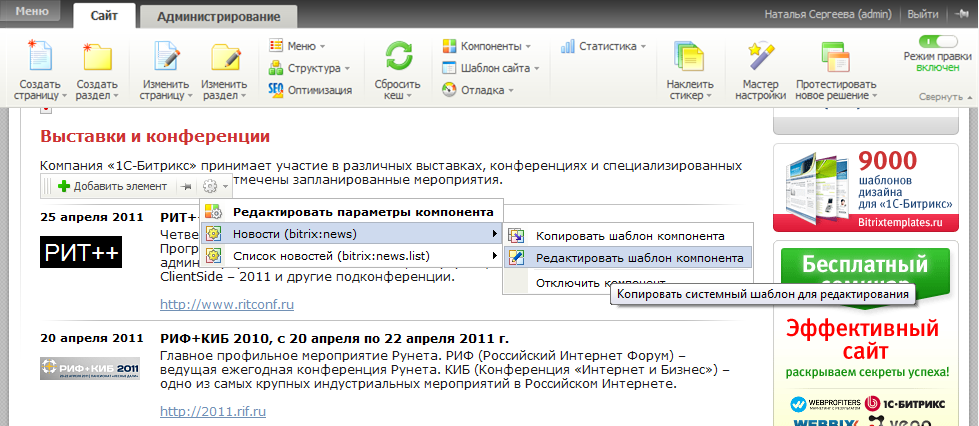Viewport: 979px width, 426px height.
Task: Click the РИФ+КИБ 2011 logo image
Action: click(x=90, y=368)
